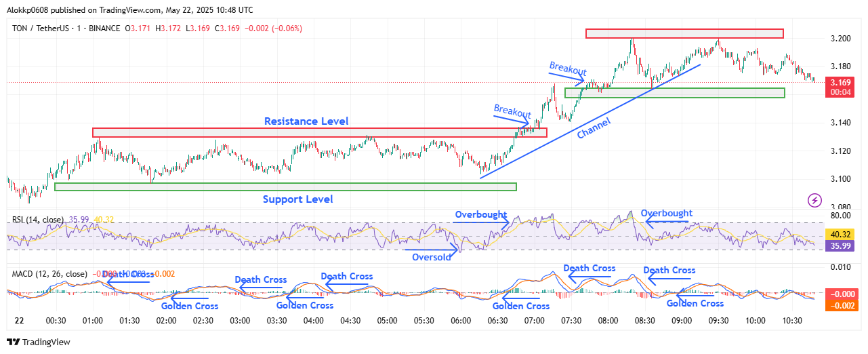This screenshot has width=868, height=354.
Task: Click the MACD (12, 26, close) indicator label
Action: pyautogui.click(x=49, y=274)
